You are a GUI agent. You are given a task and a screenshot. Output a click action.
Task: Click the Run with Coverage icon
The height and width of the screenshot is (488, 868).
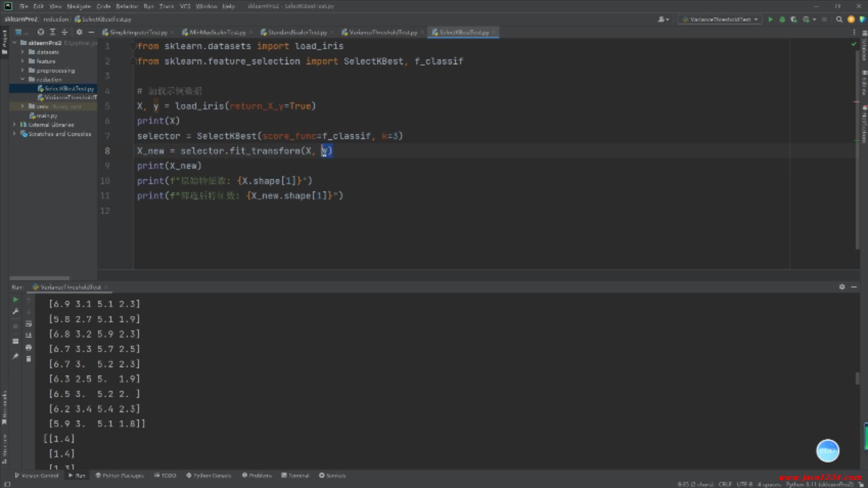pos(793,19)
